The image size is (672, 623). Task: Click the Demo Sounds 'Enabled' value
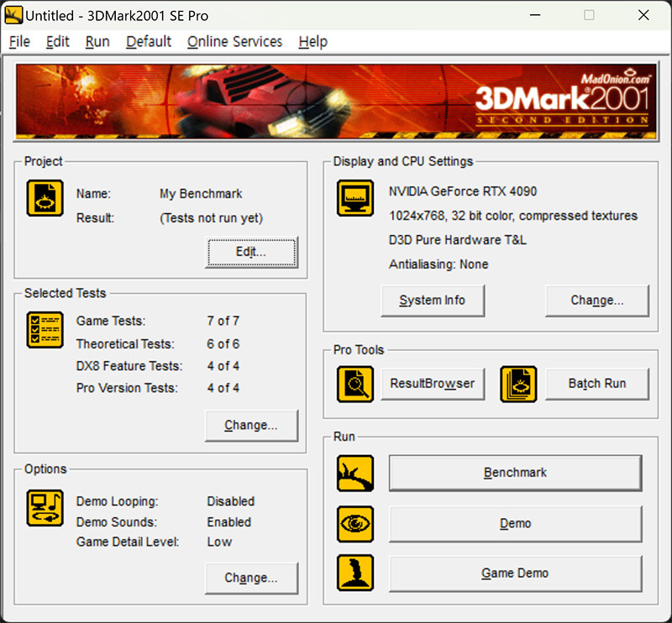coord(228,522)
